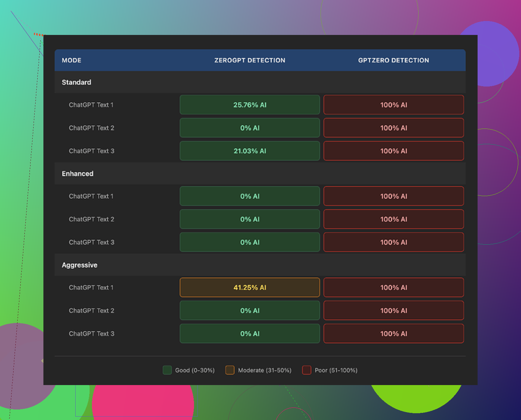This screenshot has height=420, width=521.
Task: Click the red Poor legend swatch
Action: (307, 370)
